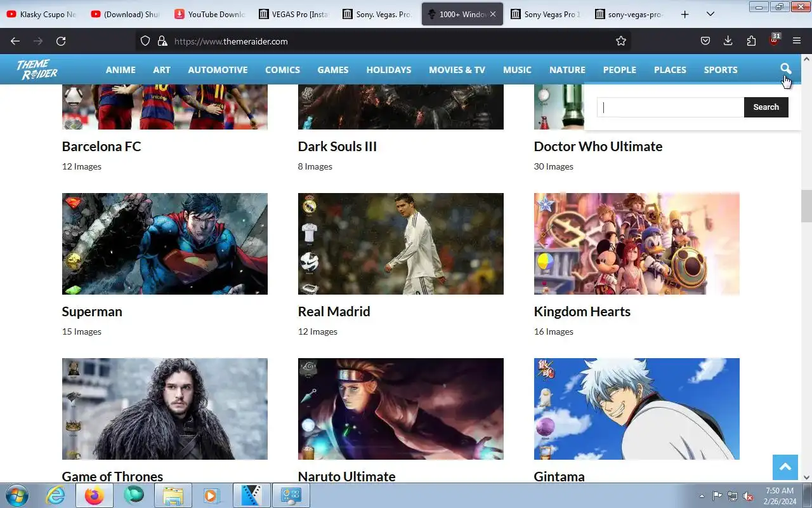
Task: Switch to the Sony. Vegas. Pro tab
Action: 377,14
